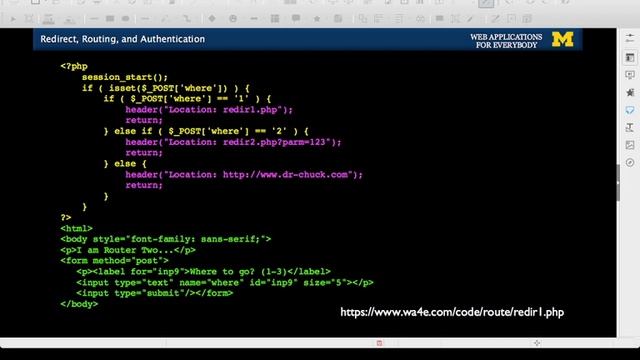Click the session_start(); code line

tap(124, 77)
